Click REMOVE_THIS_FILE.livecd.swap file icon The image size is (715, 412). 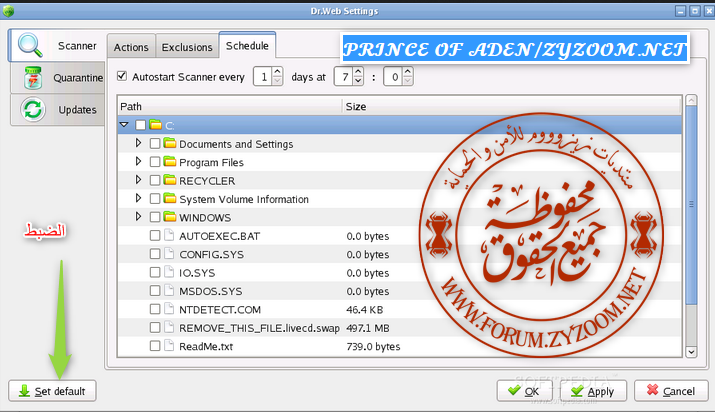point(169,327)
